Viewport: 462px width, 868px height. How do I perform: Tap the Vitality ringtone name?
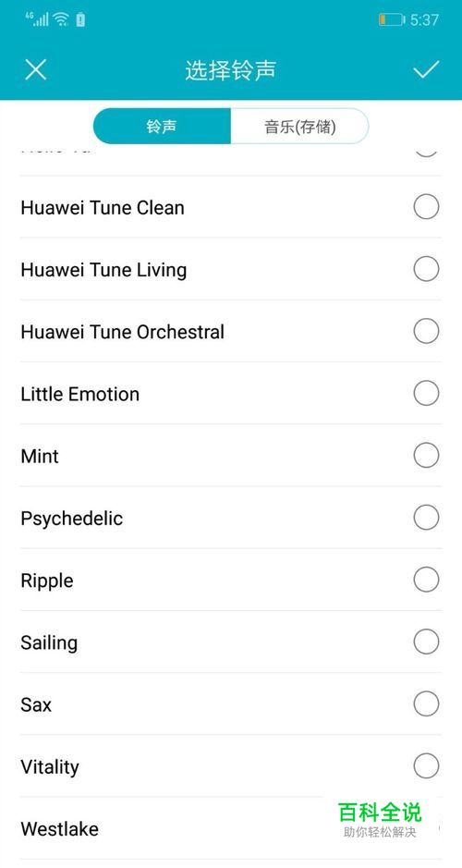coord(50,767)
